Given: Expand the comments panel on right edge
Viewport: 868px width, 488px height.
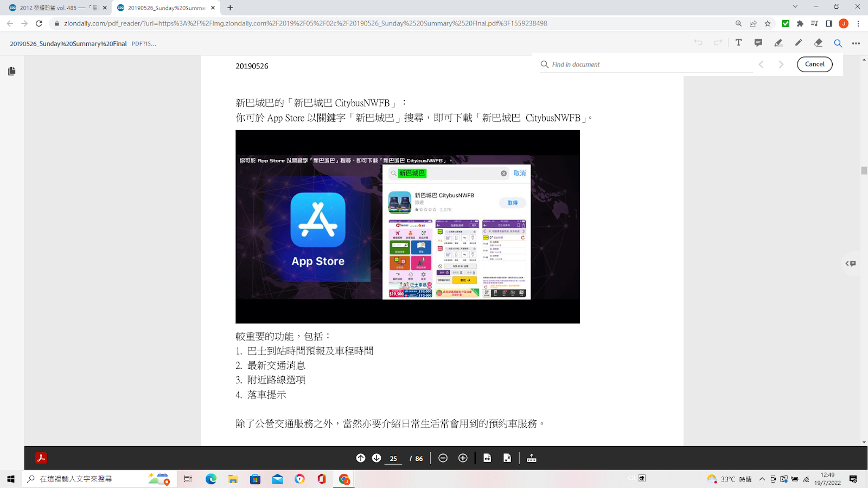Looking at the screenshot, I should [851, 264].
